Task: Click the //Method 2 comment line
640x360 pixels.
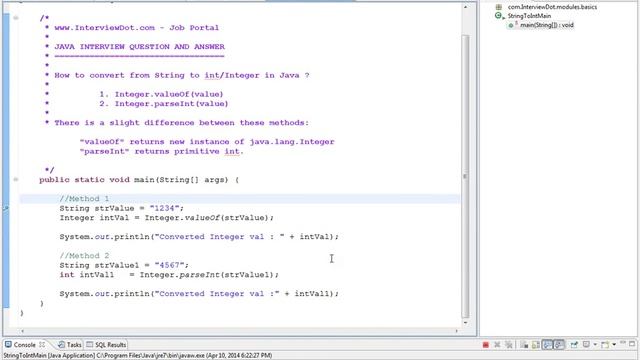Action: coord(84,256)
